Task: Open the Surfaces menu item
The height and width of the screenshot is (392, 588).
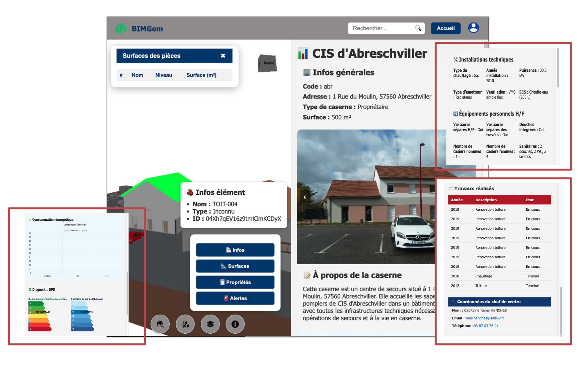Action: click(x=235, y=266)
